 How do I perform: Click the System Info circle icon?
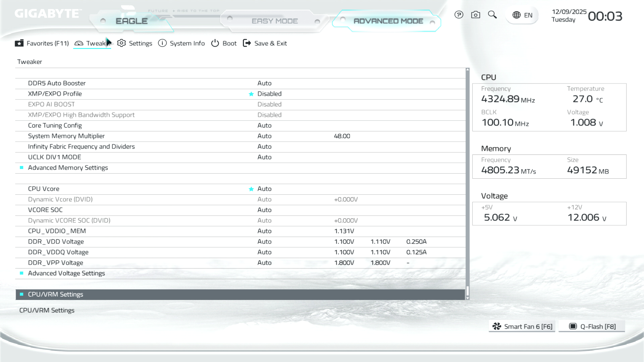tap(162, 43)
